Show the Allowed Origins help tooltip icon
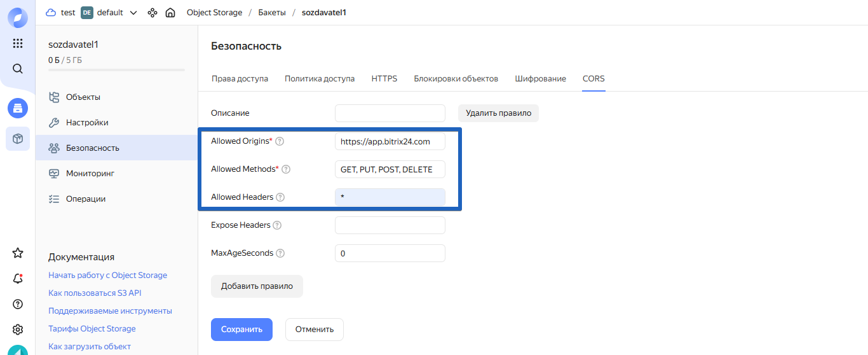 tap(280, 141)
